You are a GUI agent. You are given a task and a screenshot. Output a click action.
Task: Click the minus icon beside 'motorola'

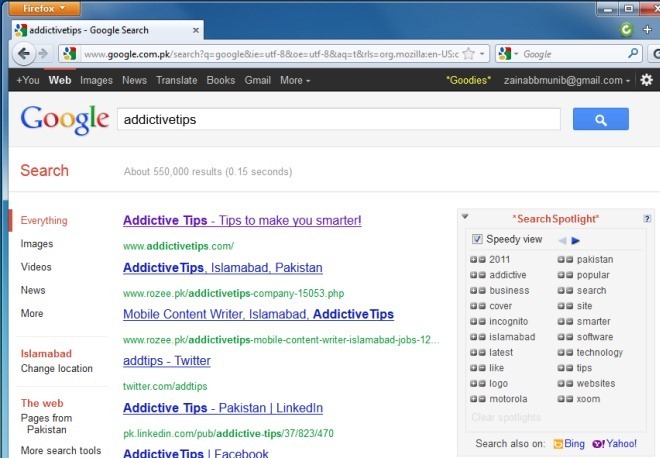482,399
